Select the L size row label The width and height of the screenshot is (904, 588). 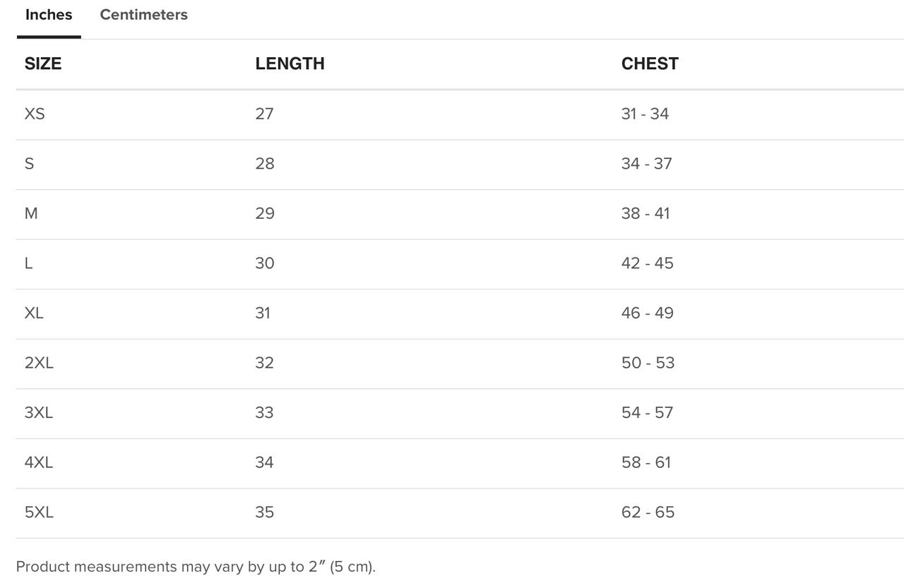pyautogui.click(x=28, y=263)
